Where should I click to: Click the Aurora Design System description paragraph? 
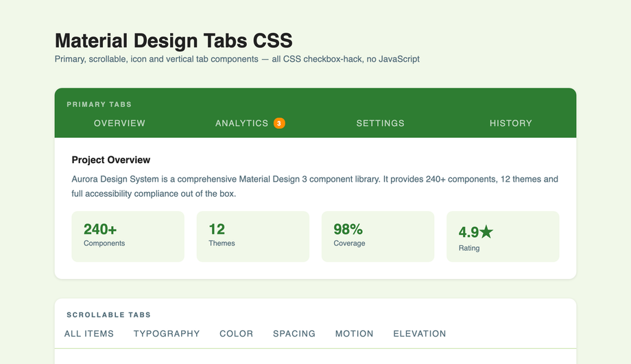pyautogui.click(x=315, y=186)
